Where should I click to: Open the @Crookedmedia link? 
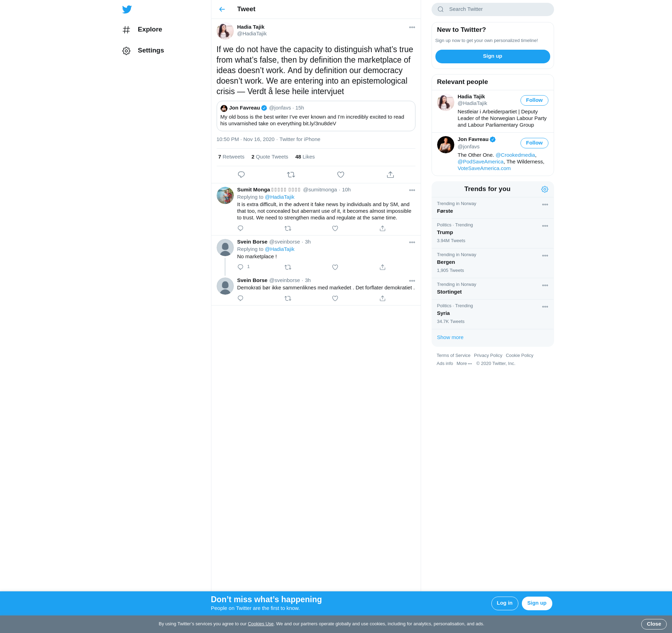coord(515,155)
